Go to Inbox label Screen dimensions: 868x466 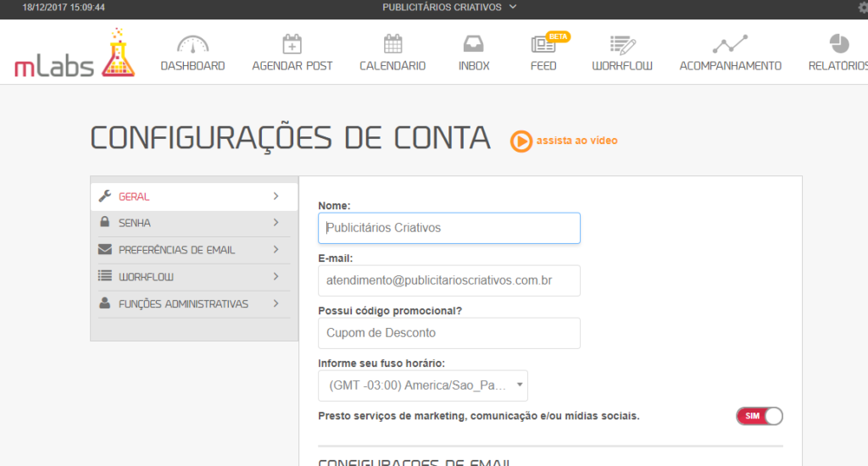pos(474,66)
